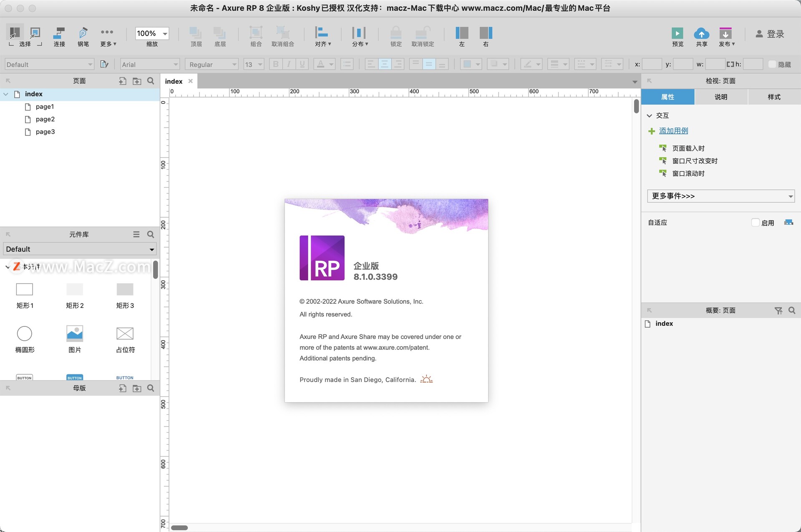The height and width of the screenshot is (532, 801).
Task: Toggle italic formatting
Action: 289,64
